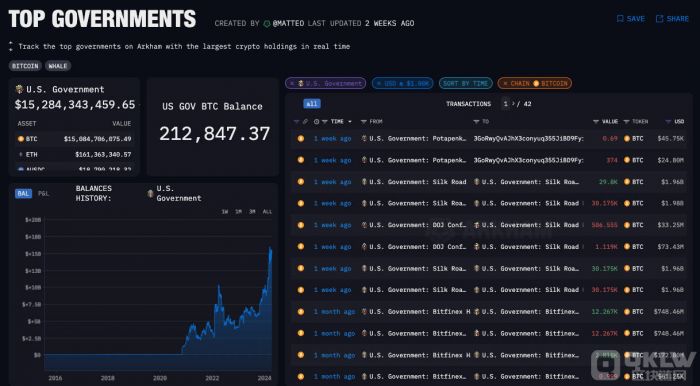The image size is (700, 386).
Task: Click the U.S. Government seal icon in holdings card
Action: click(19, 89)
